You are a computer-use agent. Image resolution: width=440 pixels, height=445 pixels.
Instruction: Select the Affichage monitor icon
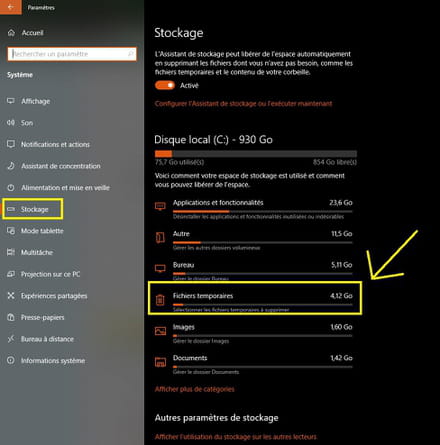[x=11, y=101]
